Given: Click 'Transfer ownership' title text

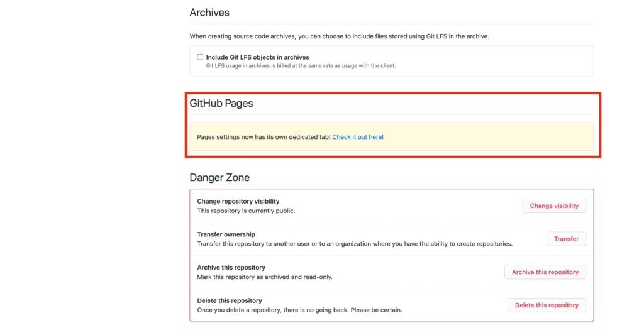Looking at the screenshot, I should click(x=226, y=234).
